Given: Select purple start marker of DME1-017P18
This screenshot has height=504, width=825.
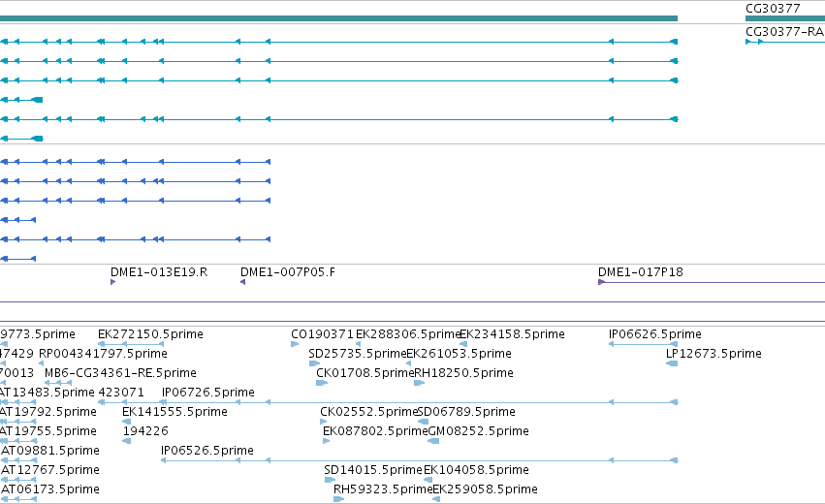Looking at the screenshot, I should (601, 282).
